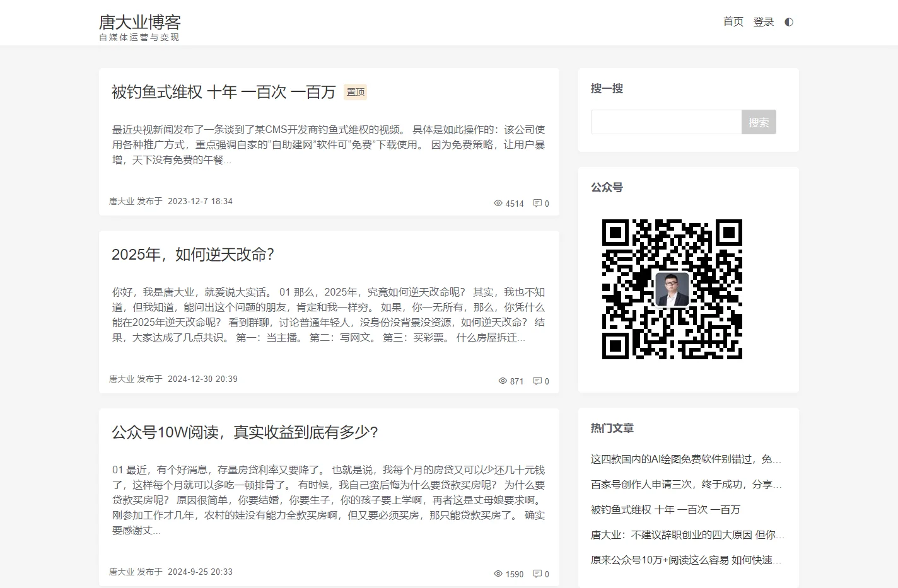Click the WeChat QR code image
The width and height of the screenshot is (898, 588).
672,289
